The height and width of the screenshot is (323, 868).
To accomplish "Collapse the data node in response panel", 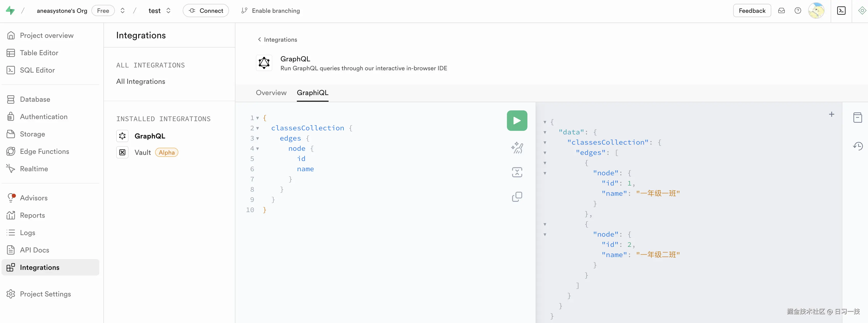I will click(545, 132).
